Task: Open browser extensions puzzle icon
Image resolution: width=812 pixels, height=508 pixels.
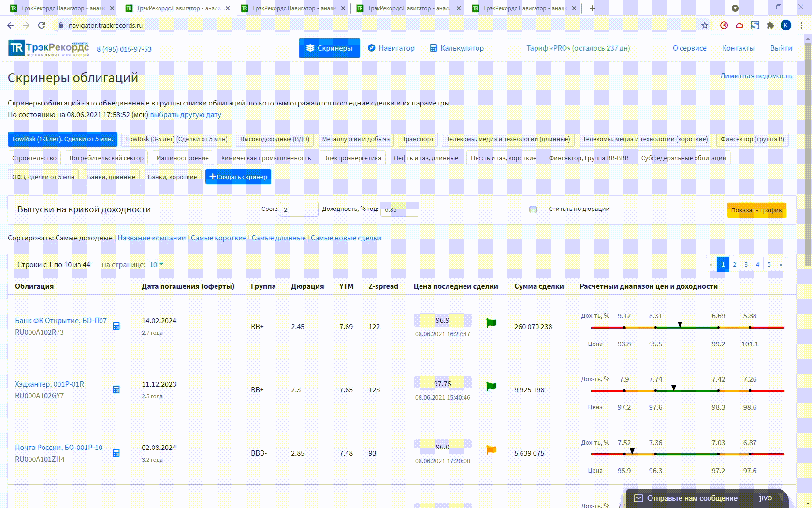Action: click(770, 25)
